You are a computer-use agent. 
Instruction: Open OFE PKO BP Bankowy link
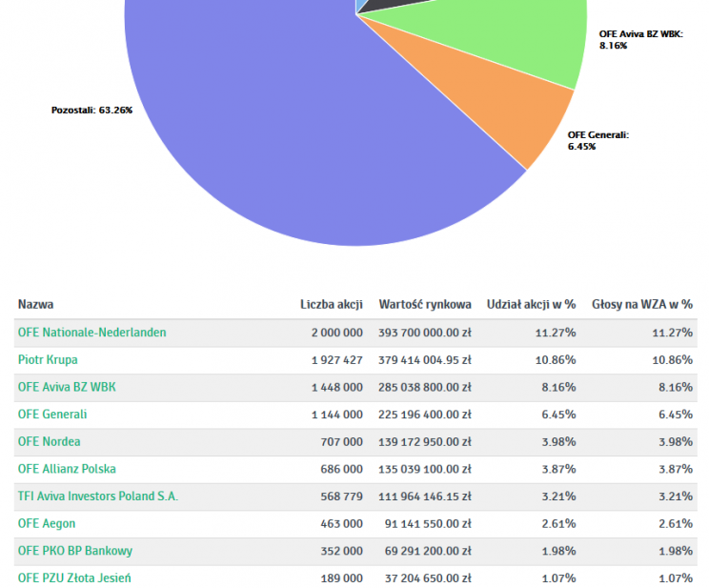click(75, 551)
